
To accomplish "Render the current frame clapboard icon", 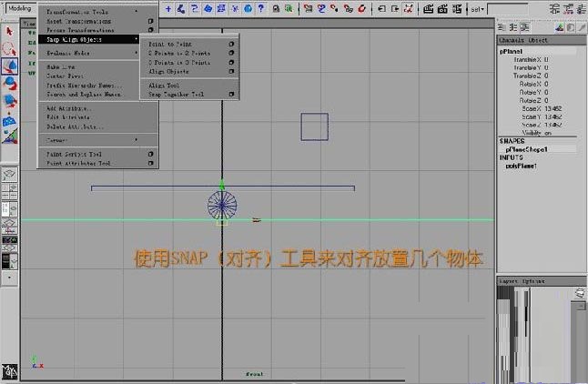I will 428,8.
